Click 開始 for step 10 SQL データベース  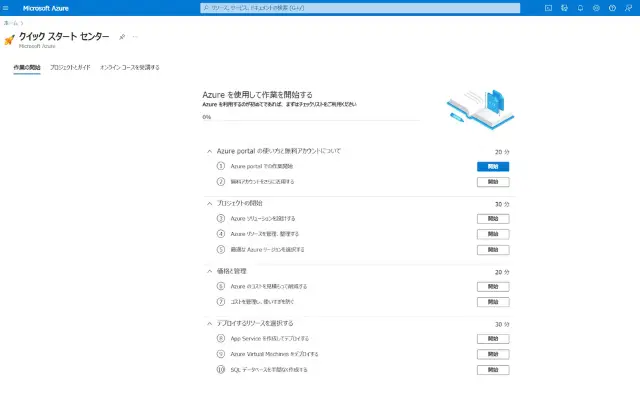click(493, 370)
